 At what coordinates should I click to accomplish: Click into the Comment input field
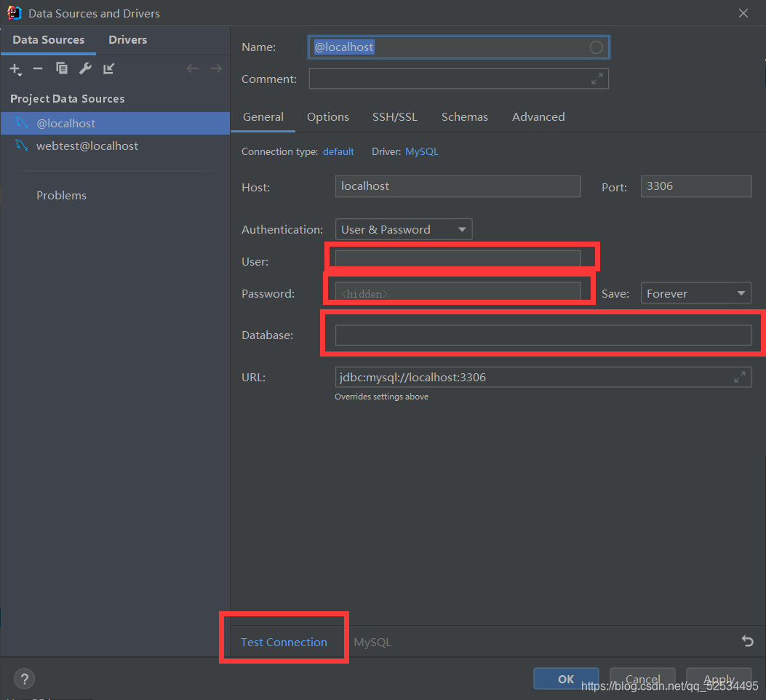pos(459,79)
